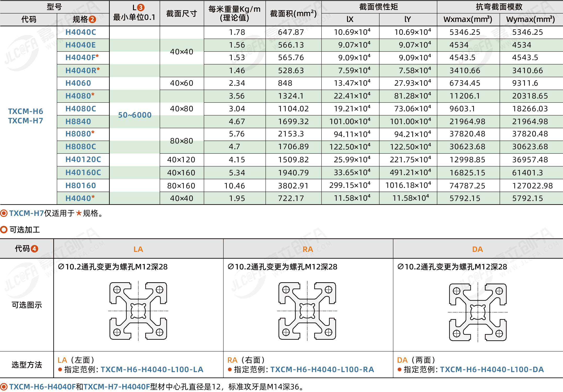Click the 截面尺寸 column header

(x=182, y=13)
